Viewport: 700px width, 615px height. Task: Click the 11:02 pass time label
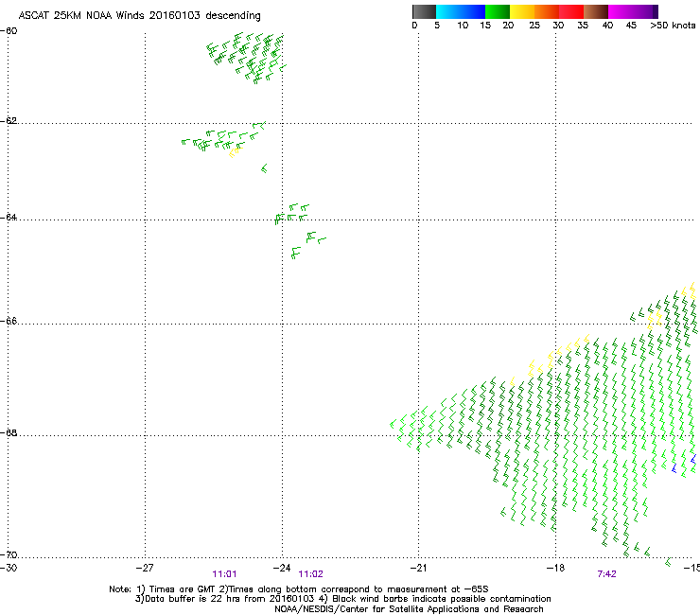point(310,574)
